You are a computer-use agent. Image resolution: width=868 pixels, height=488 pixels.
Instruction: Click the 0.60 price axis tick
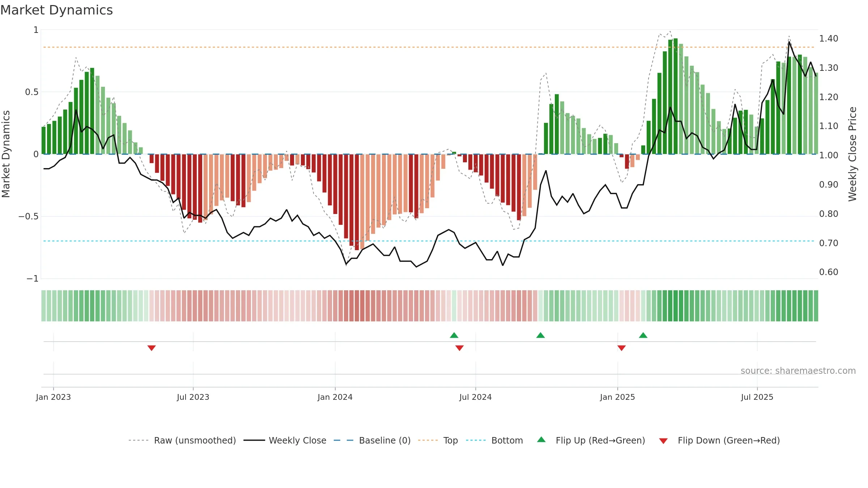pyautogui.click(x=829, y=272)
